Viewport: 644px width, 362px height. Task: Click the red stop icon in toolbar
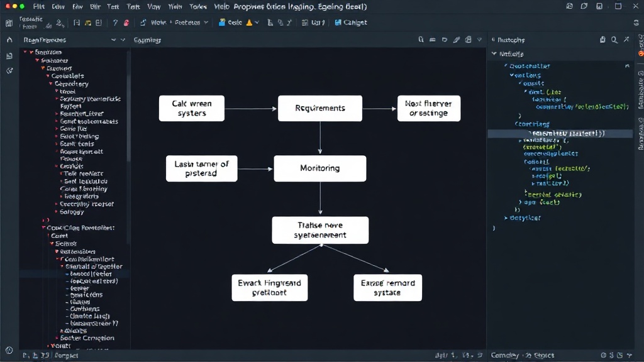[x=126, y=23]
